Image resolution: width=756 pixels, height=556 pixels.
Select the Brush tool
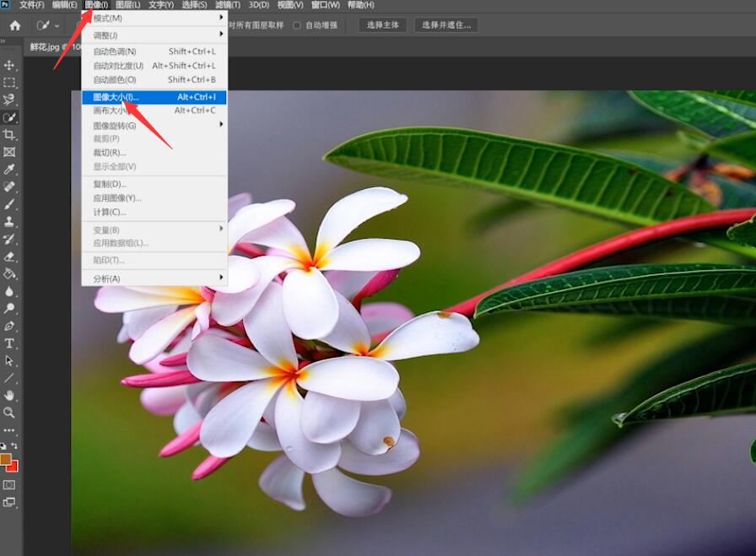coord(9,204)
